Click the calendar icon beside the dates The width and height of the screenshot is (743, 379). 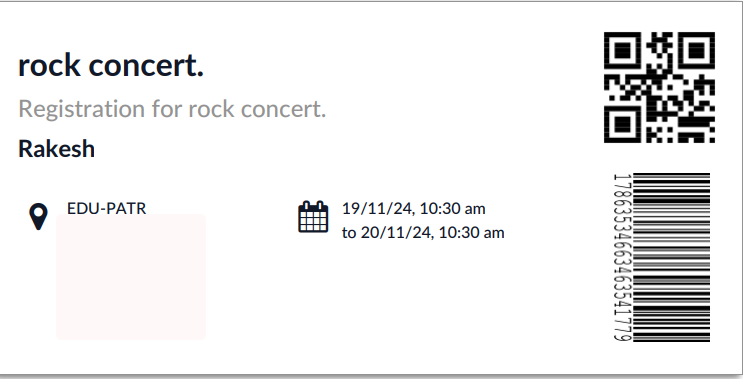click(x=313, y=217)
